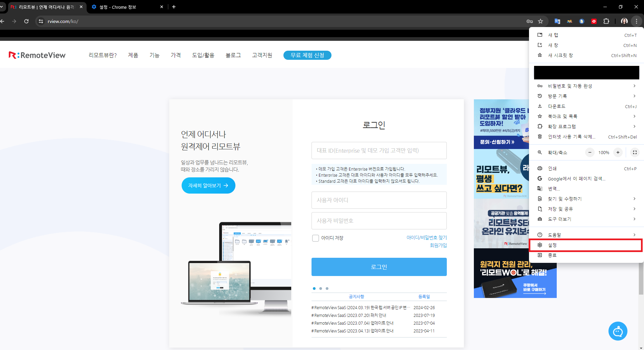The width and height of the screenshot is (644, 350).
Task: Expand 비밀번호 및 자동 완성 submenu
Action: click(586, 86)
